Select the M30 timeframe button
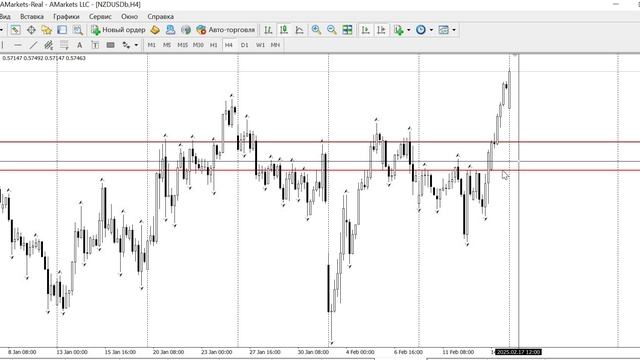The height and width of the screenshot is (360, 640). tap(198, 45)
